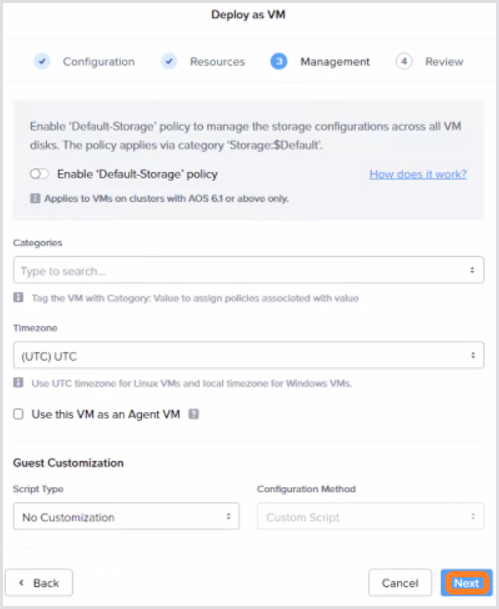Screen dimensions: 499x609
Task: Check 'Use this VM as an Agent VM'
Action: pyautogui.click(x=18, y=414)
